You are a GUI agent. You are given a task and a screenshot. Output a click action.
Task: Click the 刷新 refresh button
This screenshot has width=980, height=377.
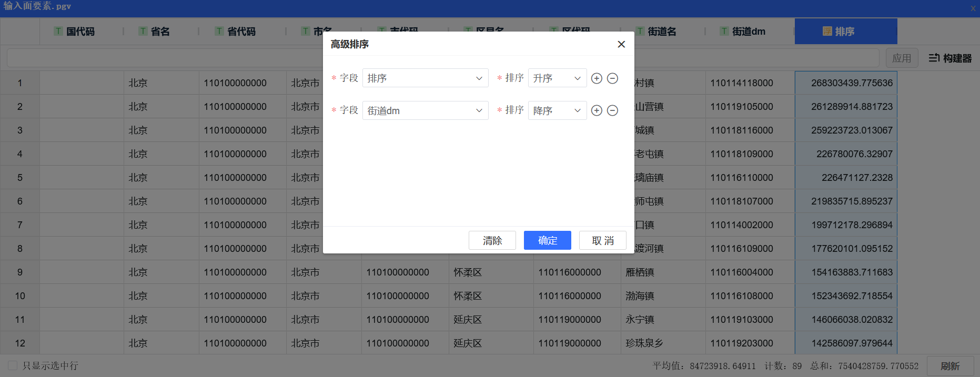point(949,366)
